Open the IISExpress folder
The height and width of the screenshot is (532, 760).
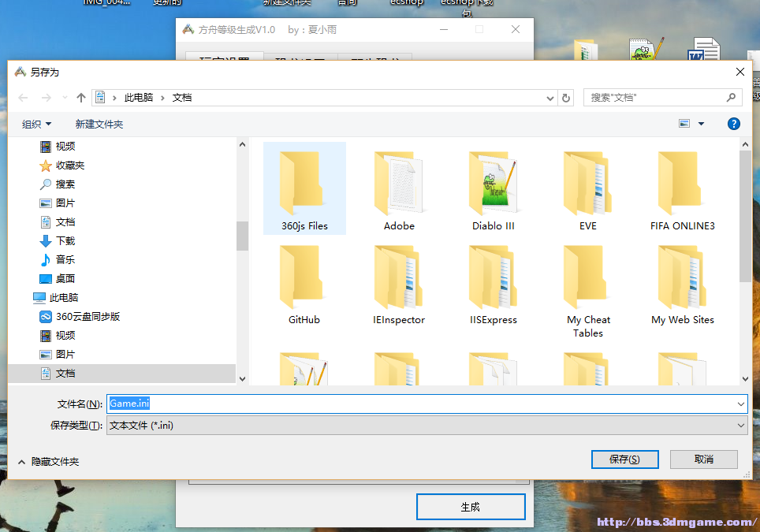494,285
